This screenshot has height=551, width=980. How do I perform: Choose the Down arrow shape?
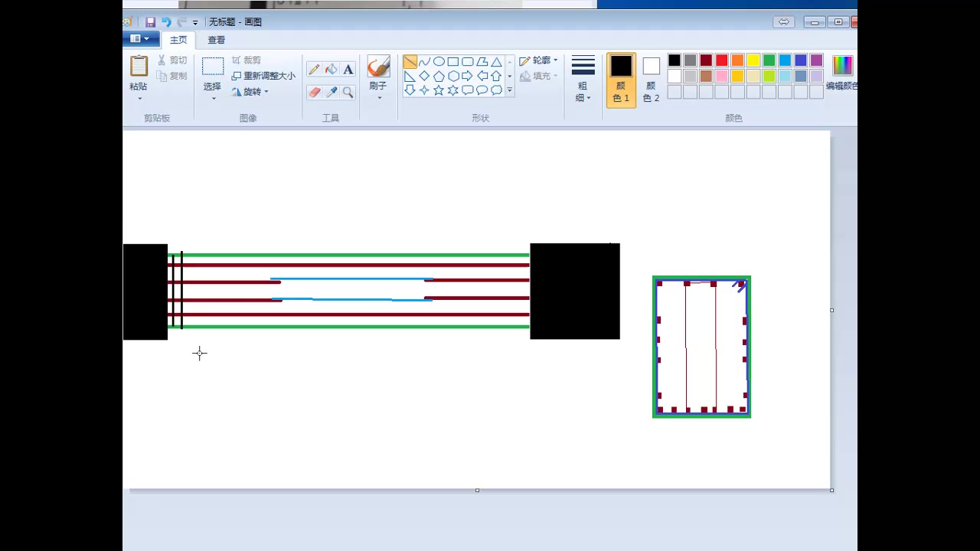pyautogui.click(x=410, y=90)
